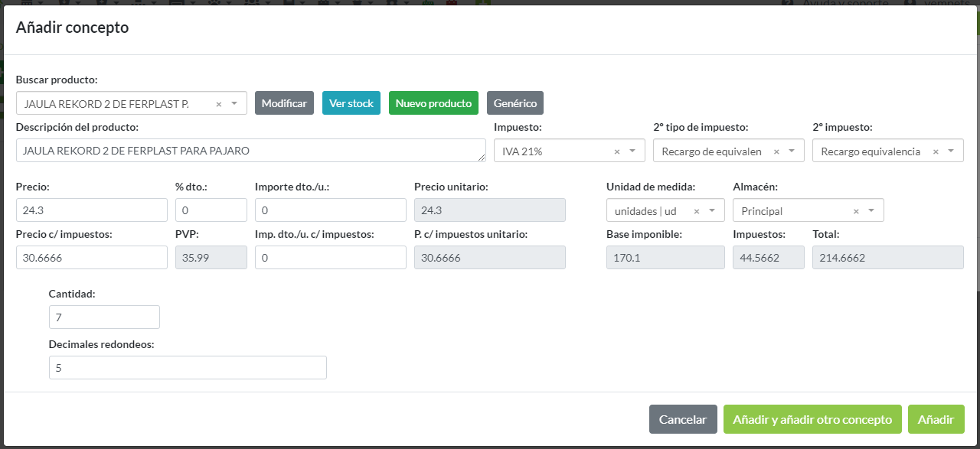
Task: Edit the Descripción del producto text area
Action: tap(250, 151)
